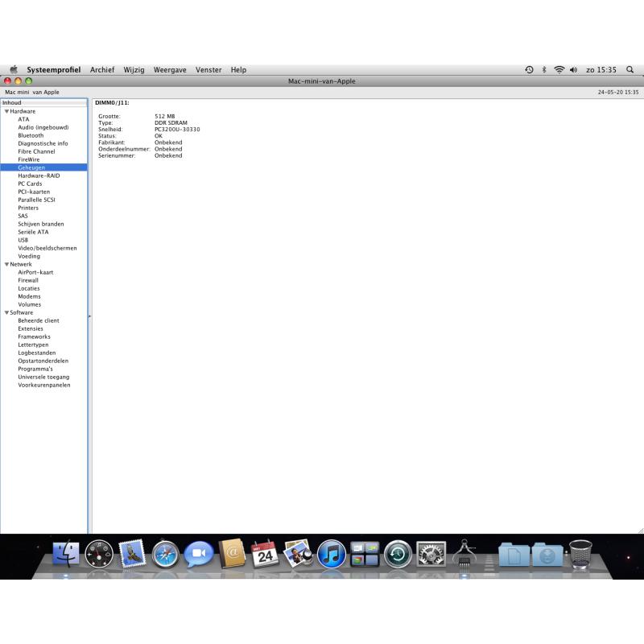This screenshot has height=644, width=644.
Task: Select ATA in the Hardware list
Action: (x=23, y=119)
